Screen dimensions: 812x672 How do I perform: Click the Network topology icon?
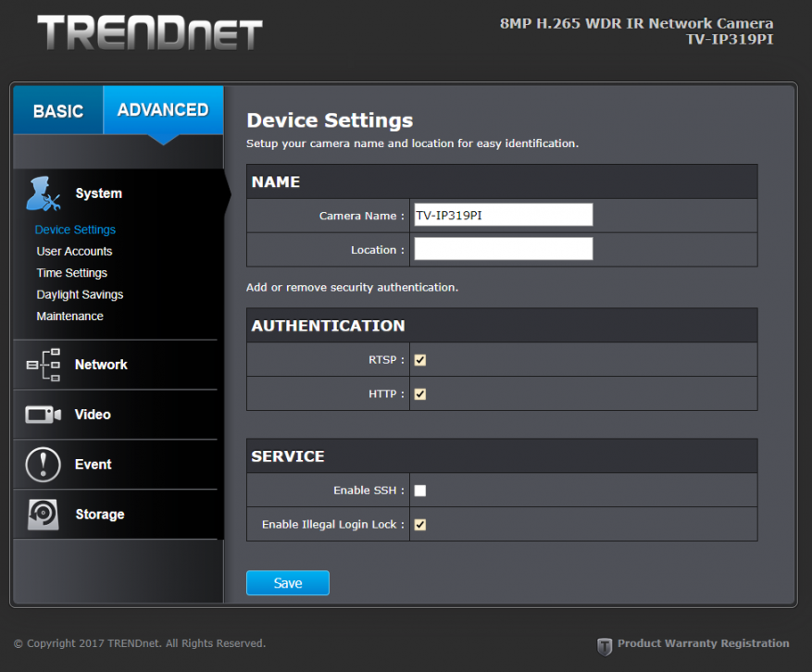tap(44, 365)
